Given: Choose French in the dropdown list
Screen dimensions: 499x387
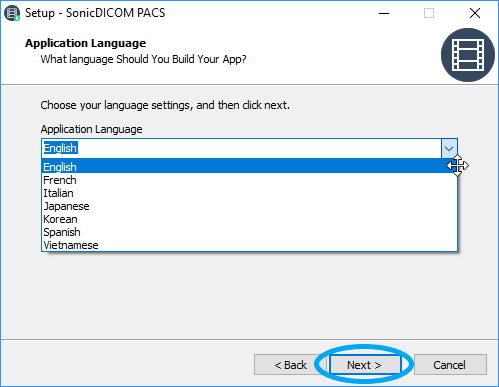Looking at the screenshot, I should [249, 180].
